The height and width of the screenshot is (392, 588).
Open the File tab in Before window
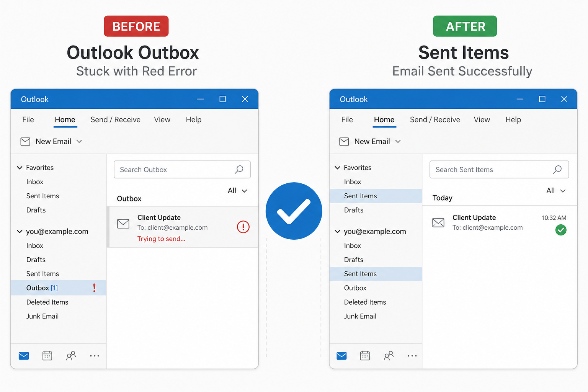(28, 120)
